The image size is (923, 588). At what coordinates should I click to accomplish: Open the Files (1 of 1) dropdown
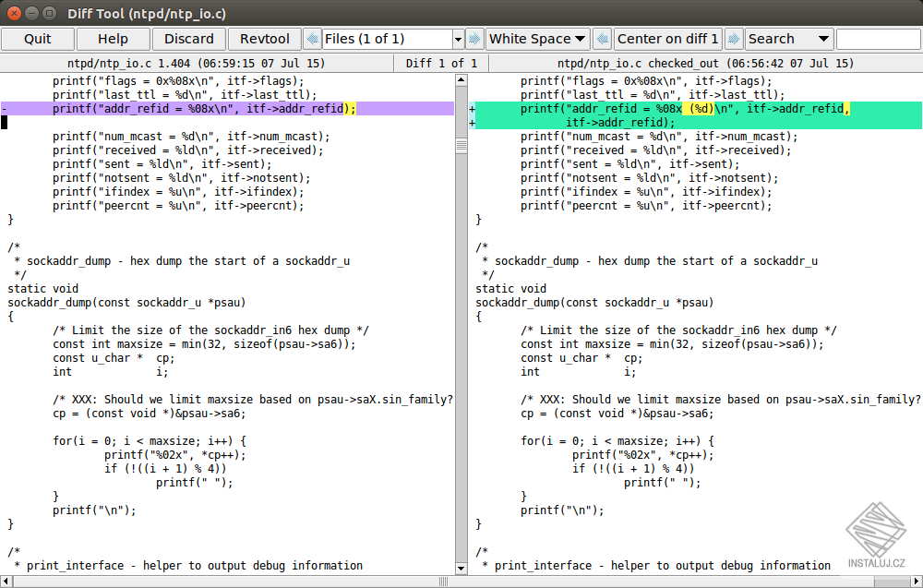[x=458, y=39]
